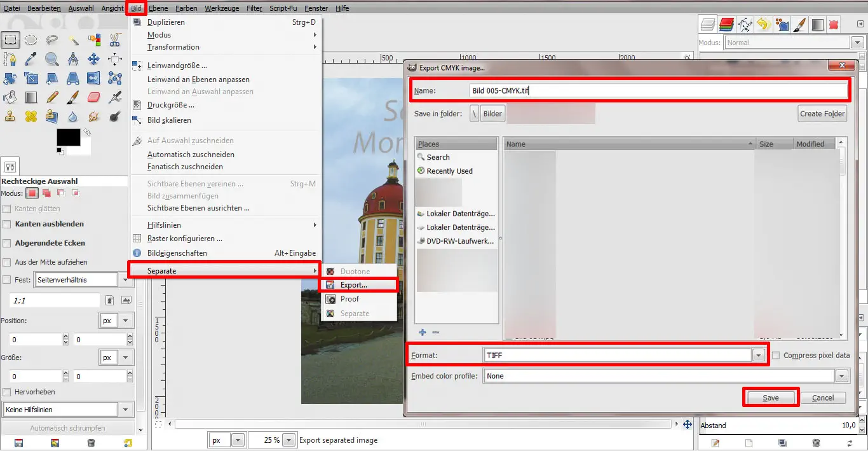Screen dimensions: 868x451
Task: Select the pink Eraser tool
Action: (x=93, y=97)
